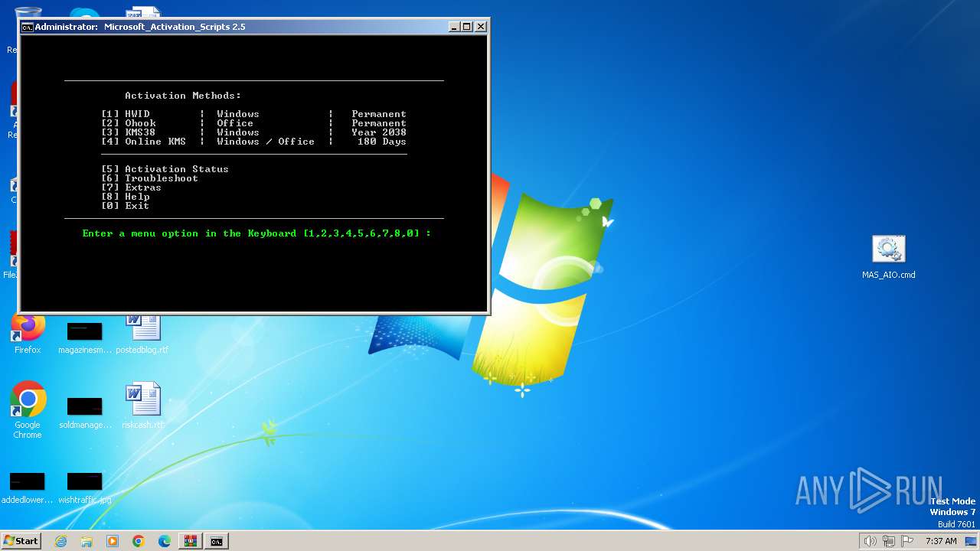Viewport: 980px width, 551px height.
Task: Open the Google Chrome desktop shortcut
Action: coord(28,410)
